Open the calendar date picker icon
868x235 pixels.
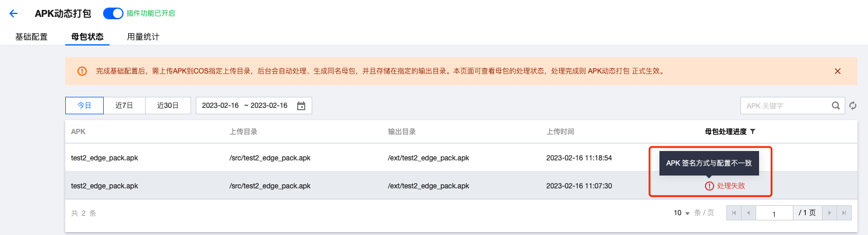[x=301, y=106]
